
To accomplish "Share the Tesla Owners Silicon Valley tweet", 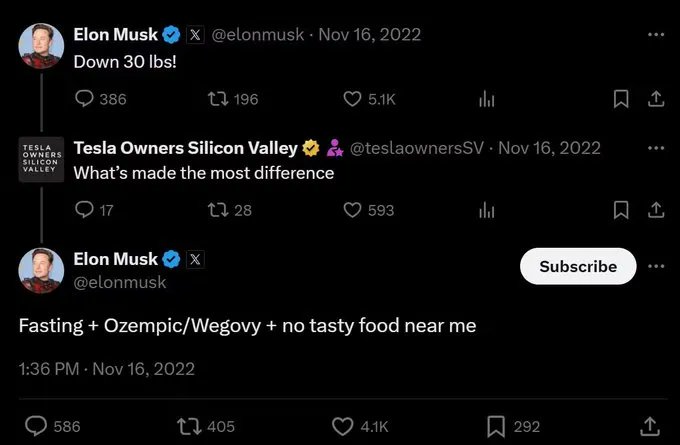I will click(x=656, y=210).
